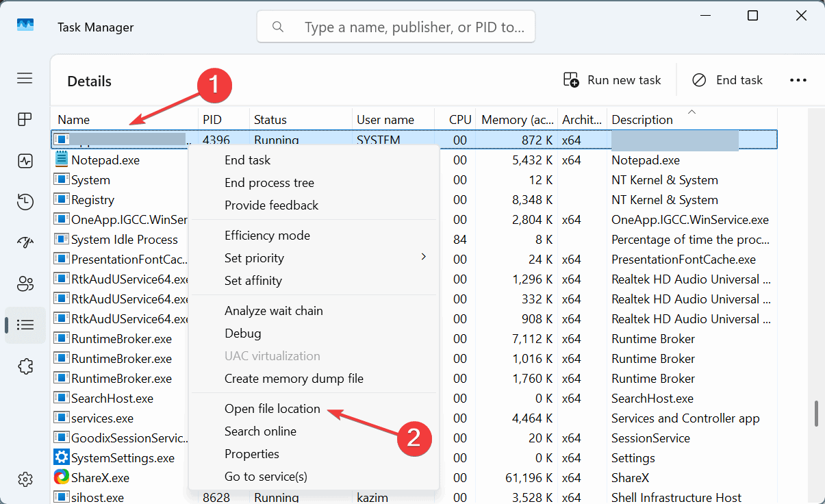Open the Startup apps icon in sidebar
The width and height of the screenshot is (825, 504).
(25, 243)
